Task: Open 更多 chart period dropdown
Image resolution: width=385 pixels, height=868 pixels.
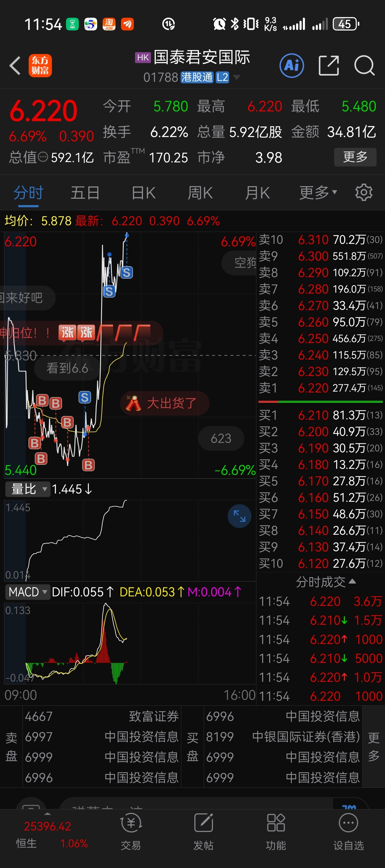Action: pos(318,193)
